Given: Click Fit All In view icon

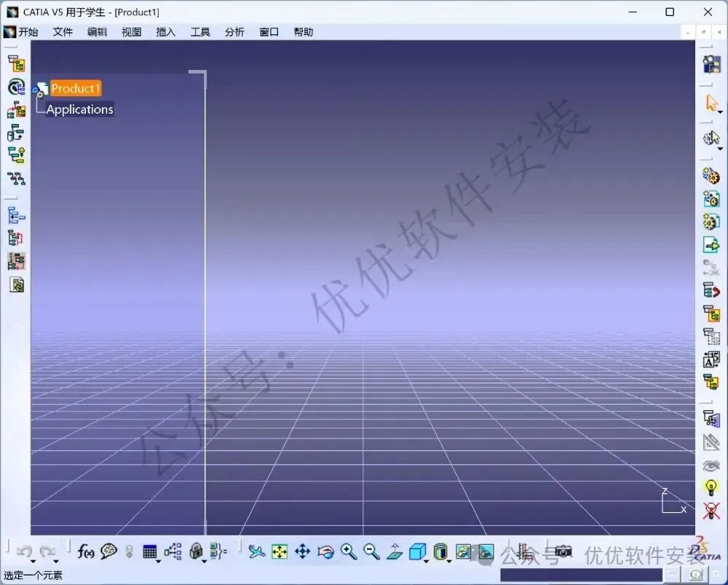Looking at the screenshot, I should tap(280, 551).
